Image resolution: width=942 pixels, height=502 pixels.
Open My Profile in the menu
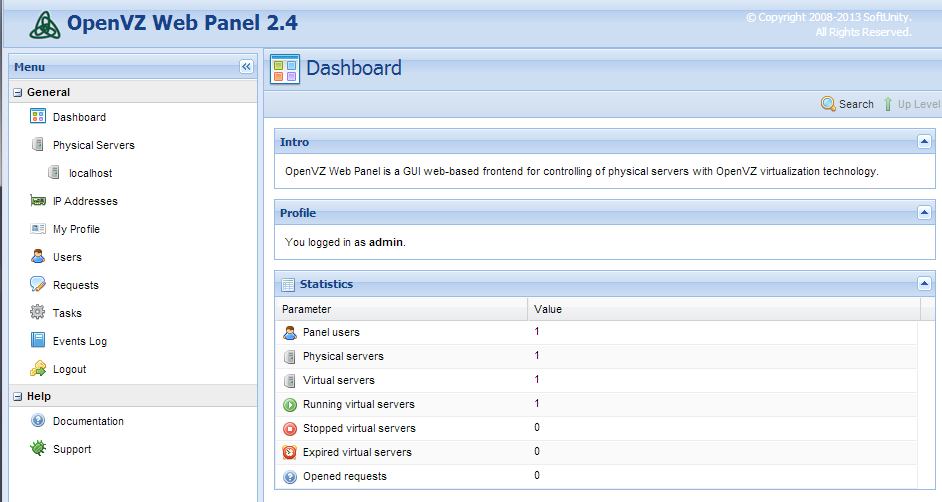76,229
